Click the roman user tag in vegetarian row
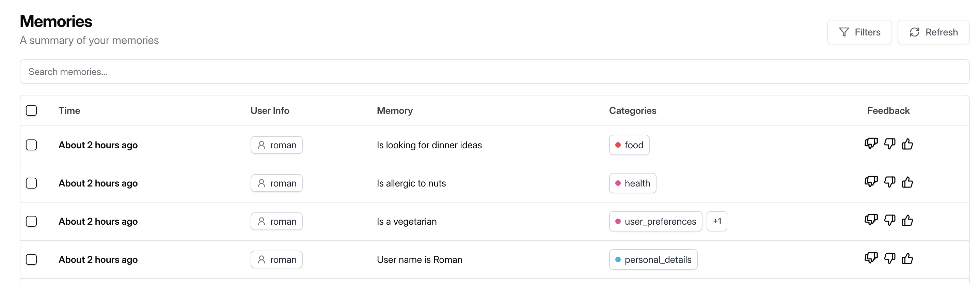This screenshot has height=283, width=980. tap(276, 221)
